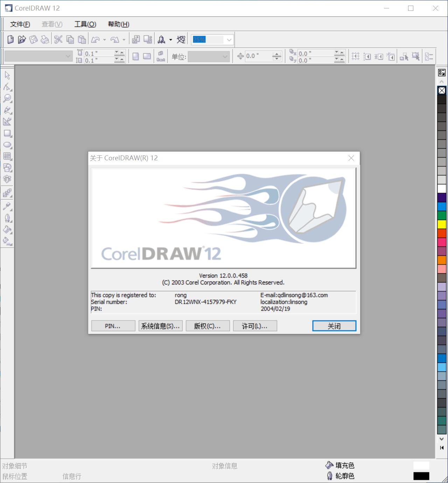Open the 文件 menu
The height and width of the screenshot is (483, 448).
pyautogui.click(x=19, y=24)
